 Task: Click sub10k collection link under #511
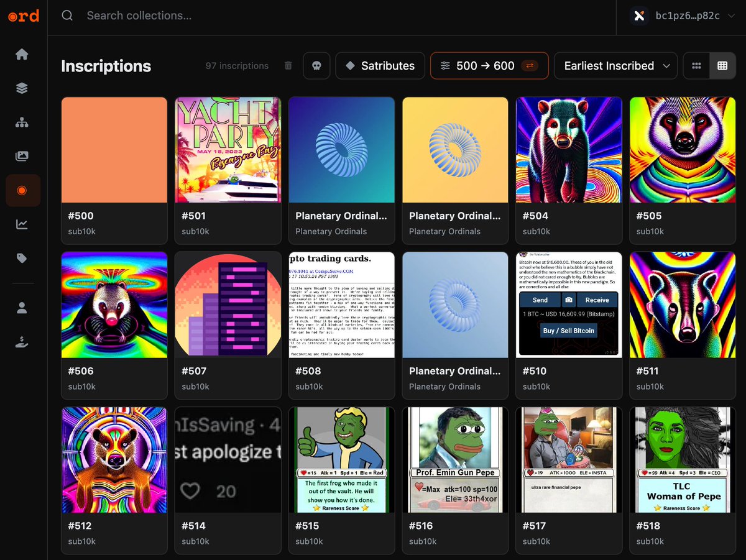point(650,387)
